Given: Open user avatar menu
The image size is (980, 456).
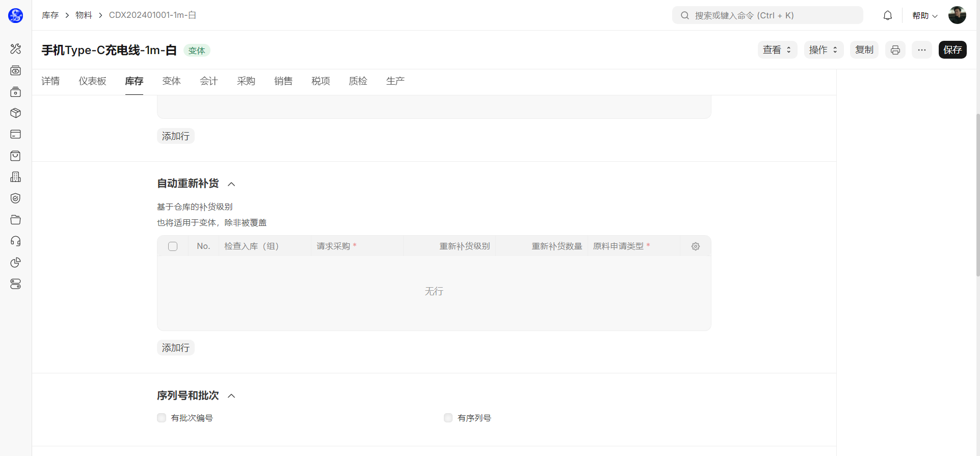Looking at the screenshot, I should [x=957, y=15].
